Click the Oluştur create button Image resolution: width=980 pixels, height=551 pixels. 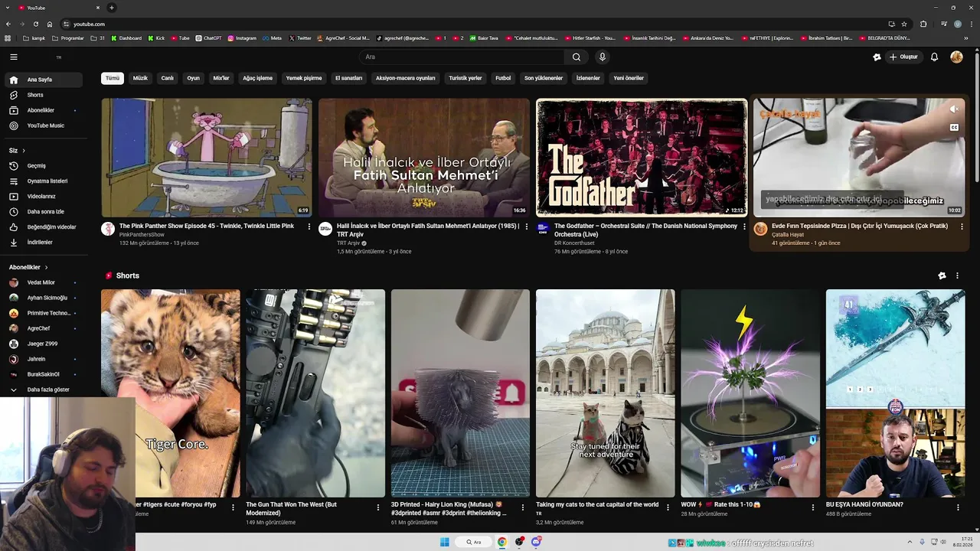point(903,57)
